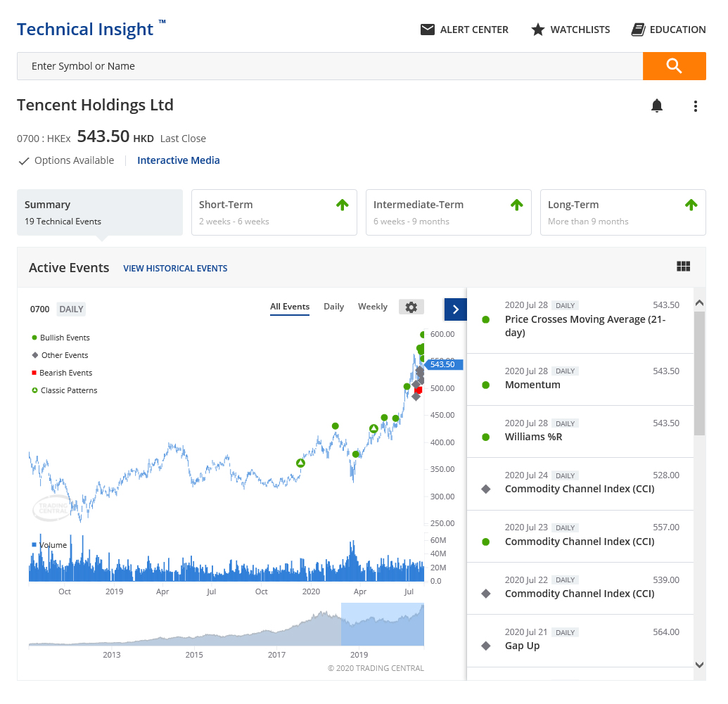Toggle Other Events legend item
This screenshot has width=728, height=704.
[60, 355]
